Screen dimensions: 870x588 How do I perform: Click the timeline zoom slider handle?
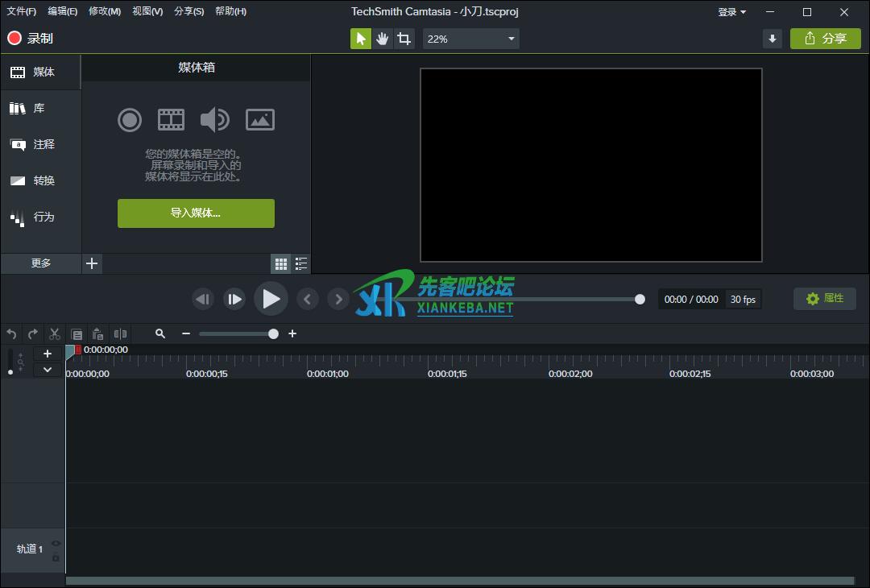(x=273, y=333)
